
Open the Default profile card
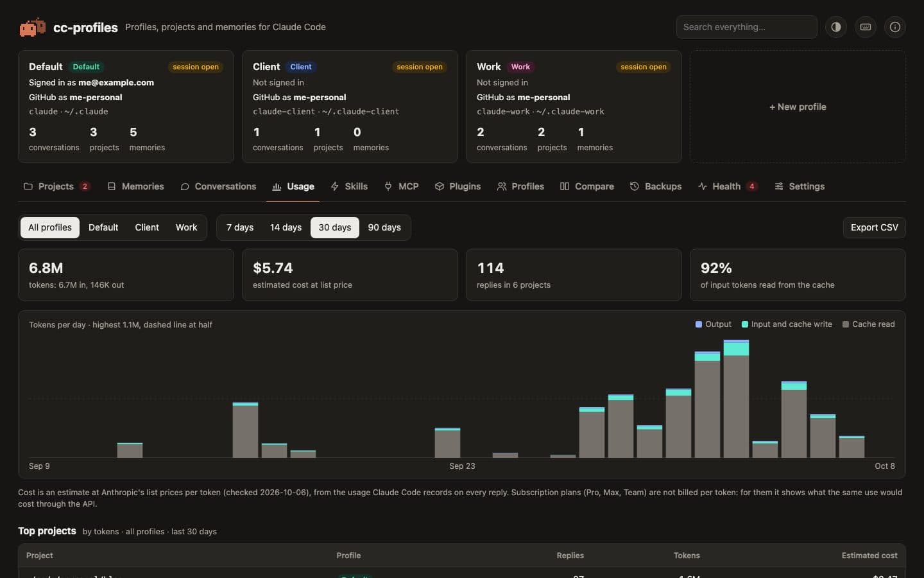coord(126,107)
